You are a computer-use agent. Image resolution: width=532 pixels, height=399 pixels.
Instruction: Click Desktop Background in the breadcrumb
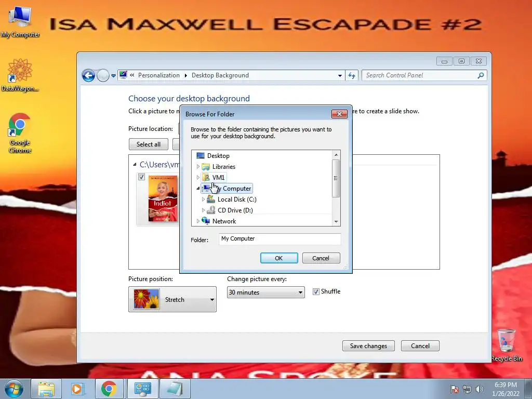220,75
